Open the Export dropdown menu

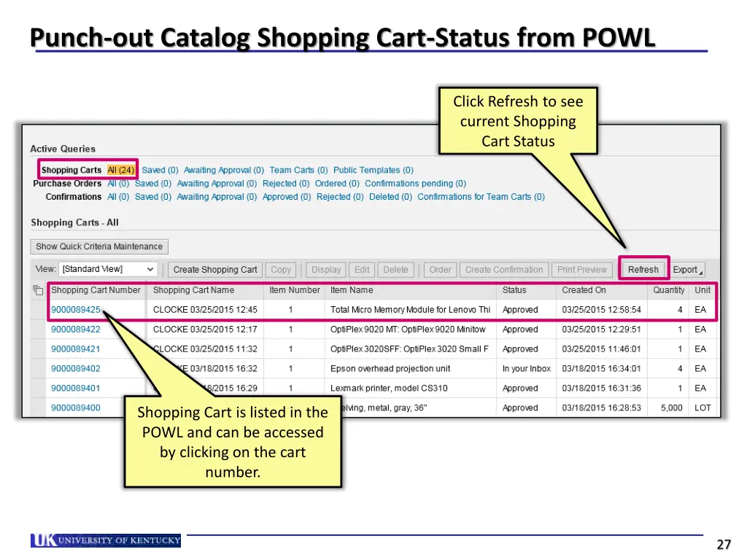[x=687, y=270]
